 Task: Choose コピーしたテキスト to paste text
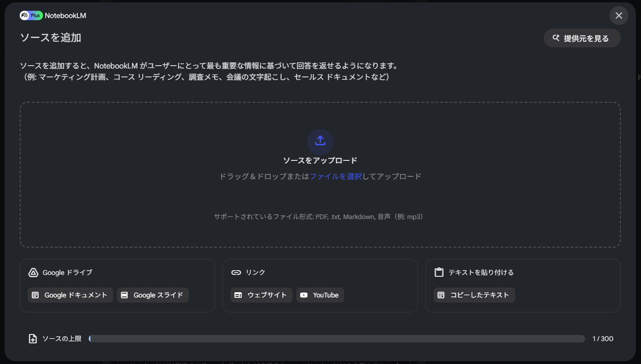point(474,295)
